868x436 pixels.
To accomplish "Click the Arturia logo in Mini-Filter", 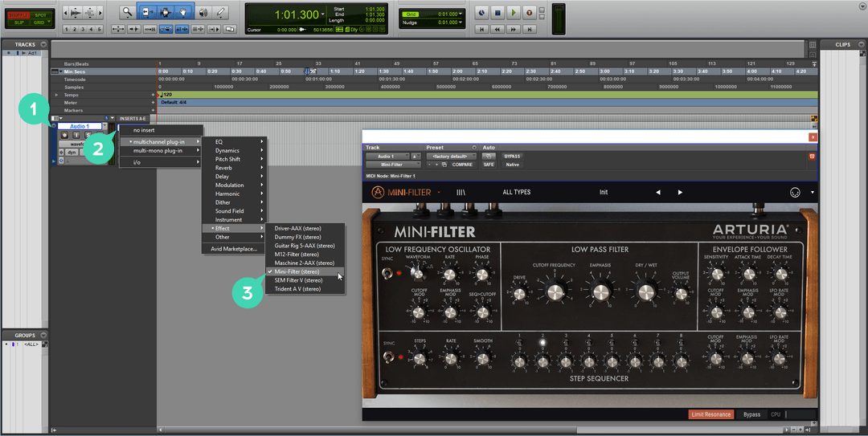I will (x=378, y=192).
